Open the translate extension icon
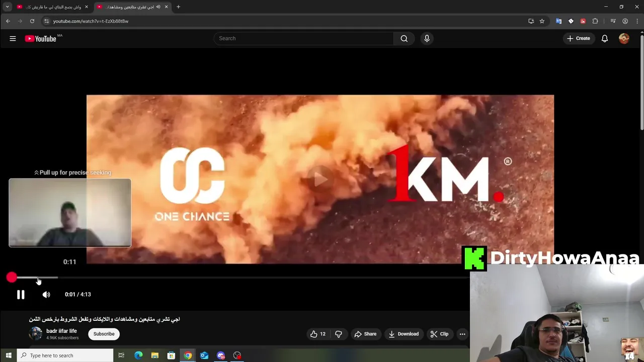The height and width of the screenshot is (362, 644). coord(558,21)
